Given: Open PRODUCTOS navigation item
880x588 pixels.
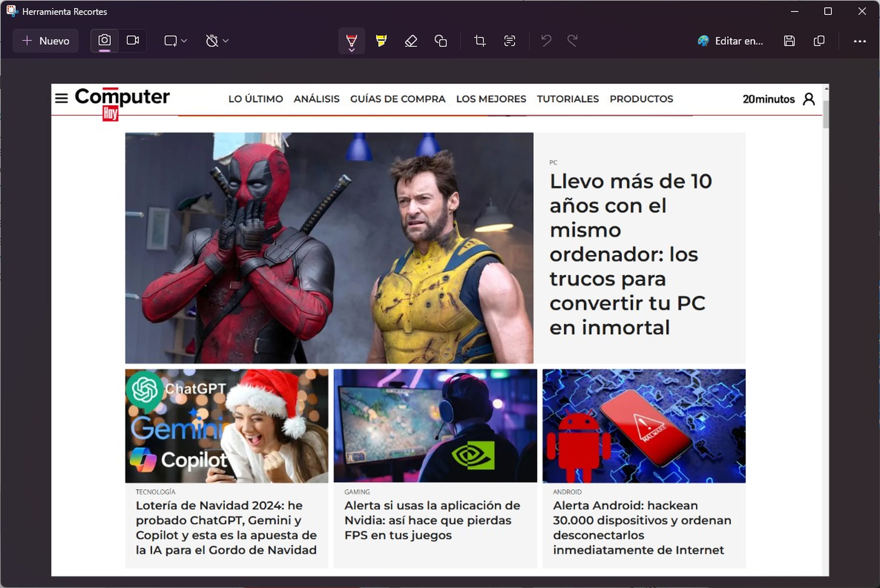Looking at the screenshot, I should pos(641,99).
